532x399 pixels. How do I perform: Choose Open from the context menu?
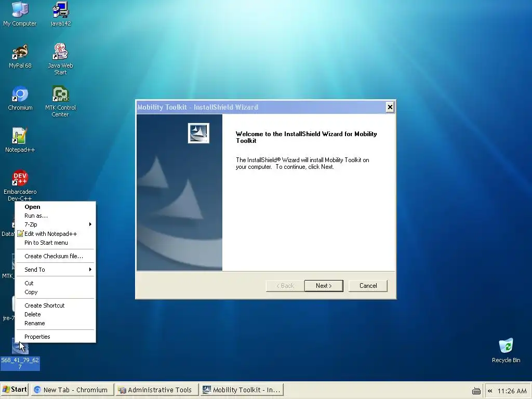pos(55,207)
